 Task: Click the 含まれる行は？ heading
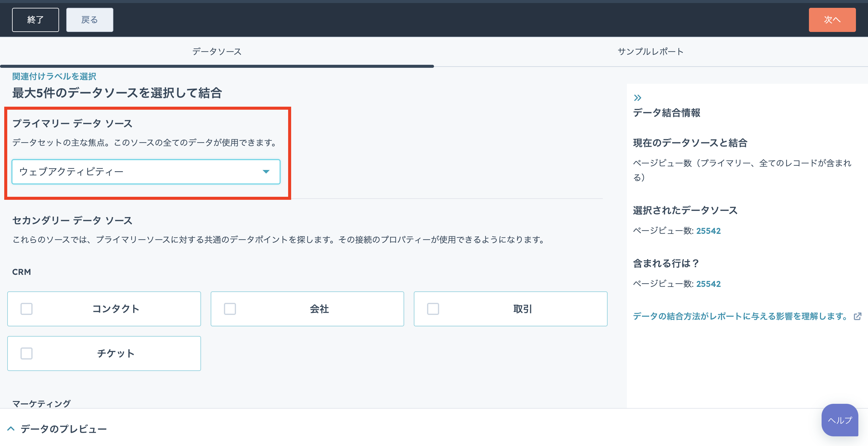point(666,263)
